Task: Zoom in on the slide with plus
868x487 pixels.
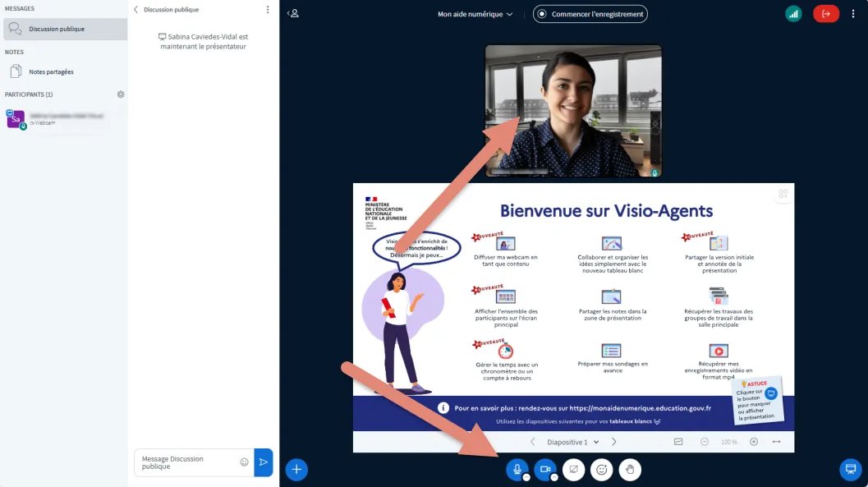Action: click(754, 442)
